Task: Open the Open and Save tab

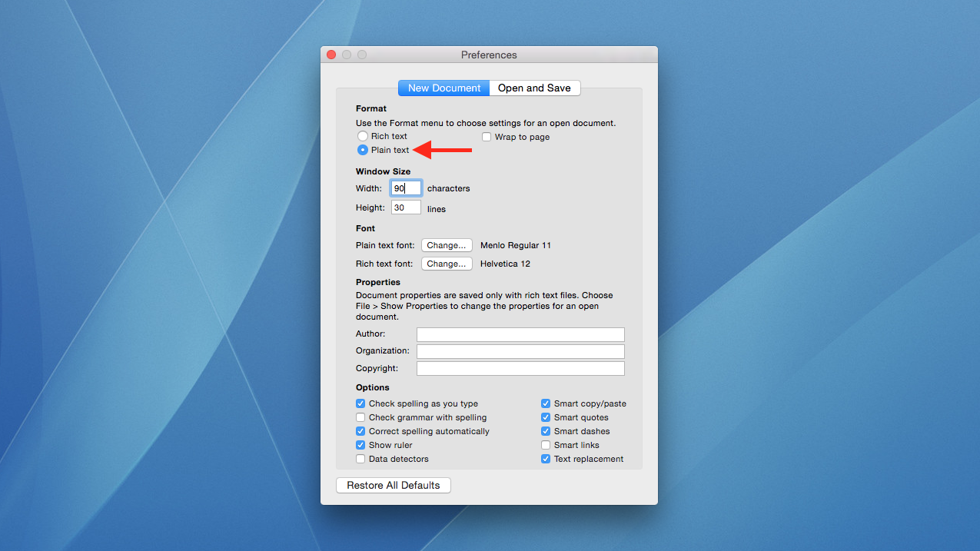Action: click(x=534, y=88)
